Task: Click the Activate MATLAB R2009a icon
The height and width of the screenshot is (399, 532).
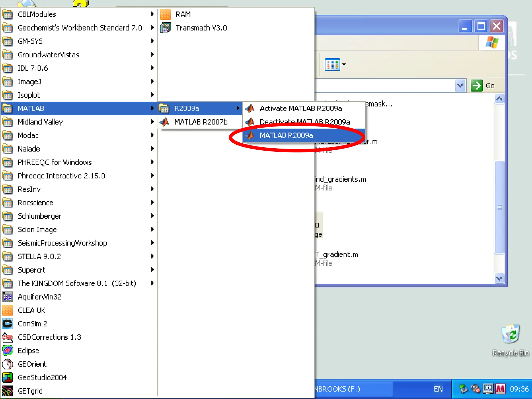Action: click(x=250, y=108)
